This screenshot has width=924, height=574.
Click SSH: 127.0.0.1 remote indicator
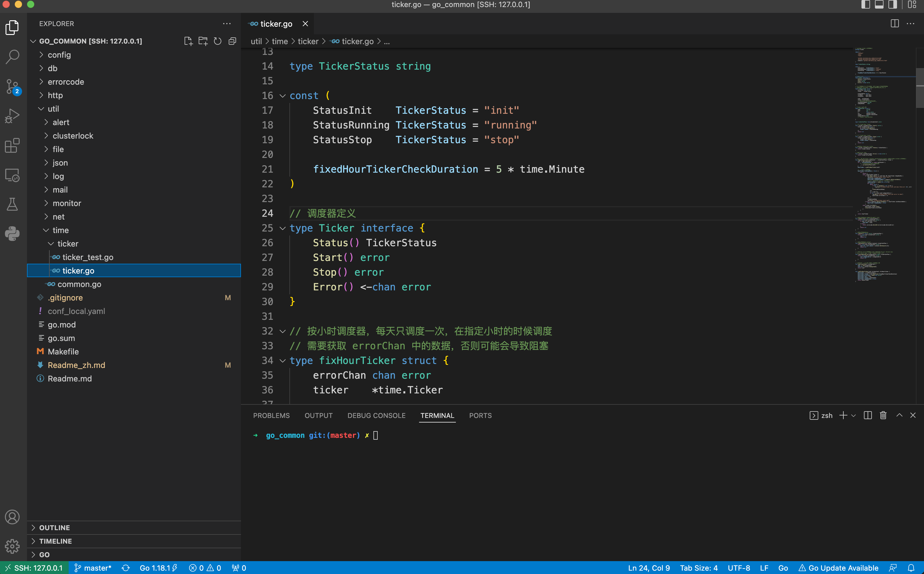[34, 568]
